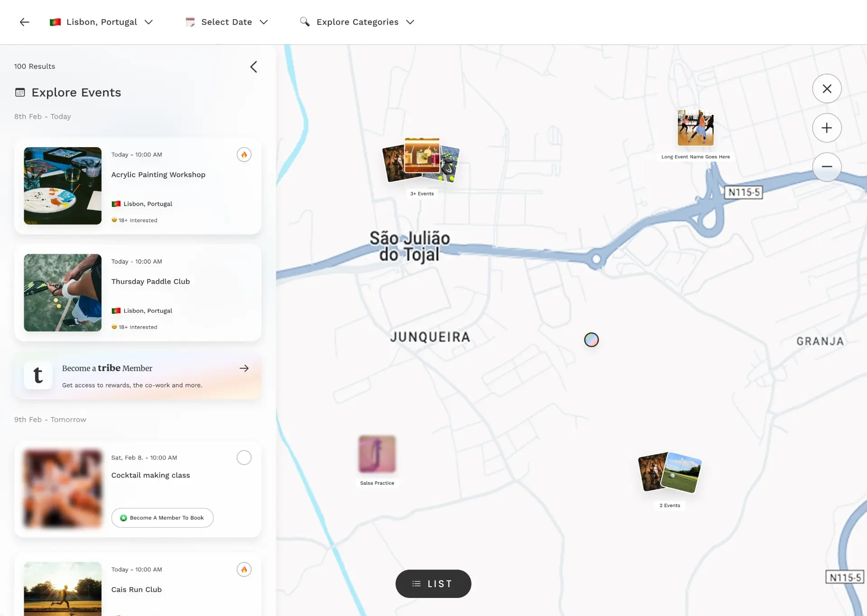Zoom out the map with minus button
Screen dimensions: 867x616
827,167
